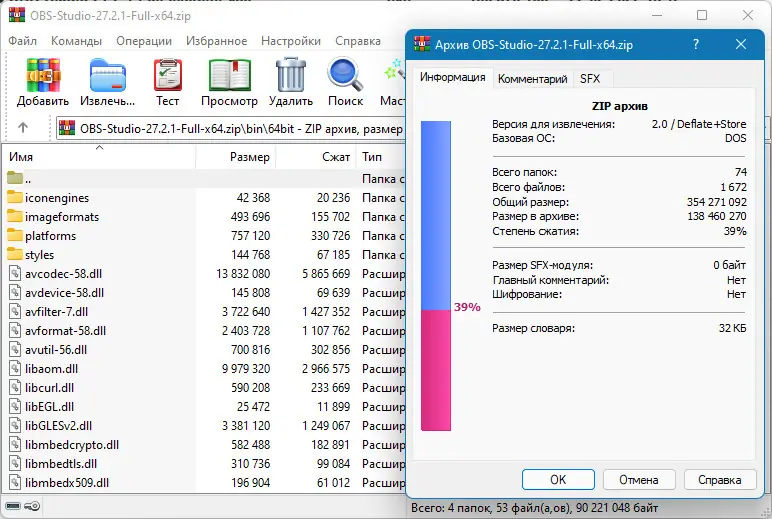The image size is (772, 519).
Task: Click the drive icon in status bar
Action: [13, 506]
